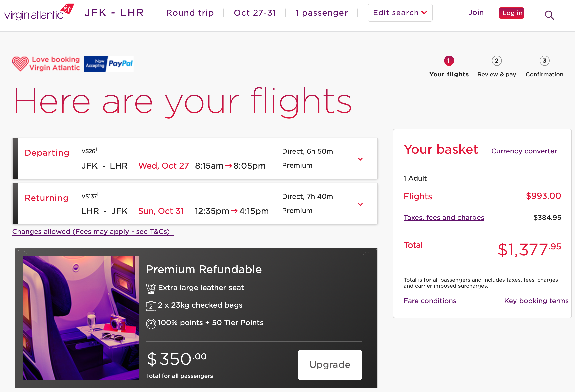This screenshot has width=575, height=392.
Task: Open Taxes, fees and charges link
Action: coord(444,218)
